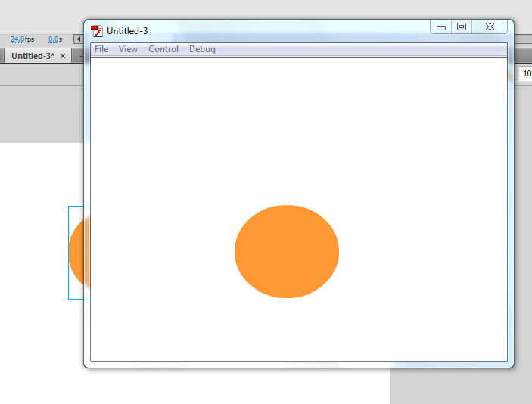This screenshot has height=404, width=532.
Task: Minimize the Untitled-3 preview window
Action: 440,26
